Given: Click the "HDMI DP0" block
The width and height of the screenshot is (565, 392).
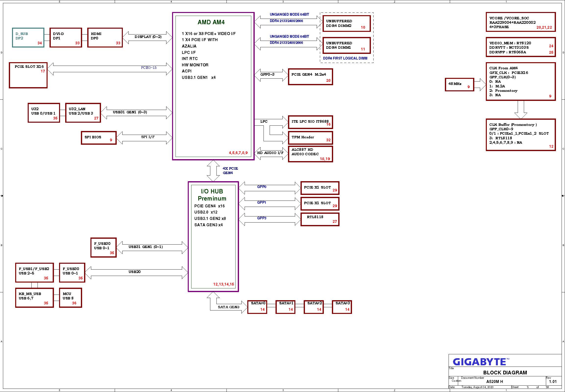Looking at the screenshot, I should click(x=105, y=37).
